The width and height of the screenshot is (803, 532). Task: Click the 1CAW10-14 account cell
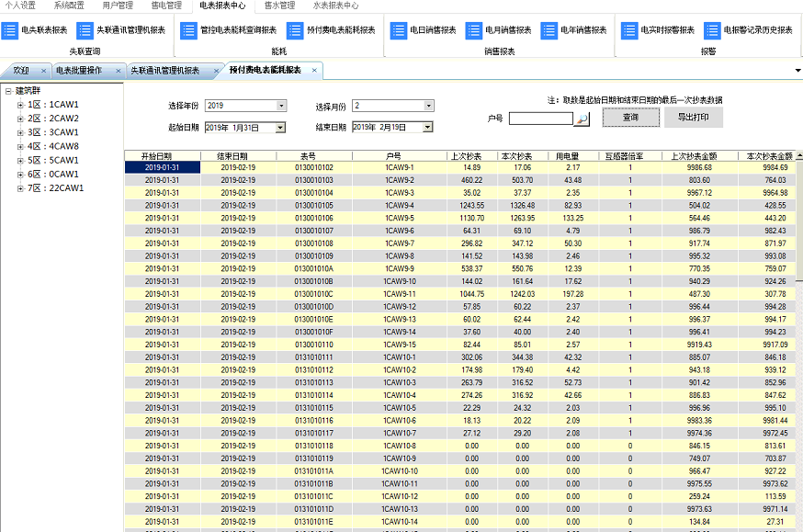click(x=400, y=522)
